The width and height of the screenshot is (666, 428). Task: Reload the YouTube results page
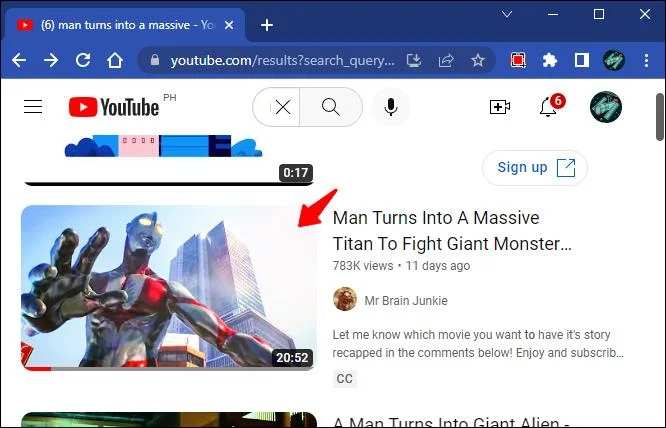click(83, 60)
